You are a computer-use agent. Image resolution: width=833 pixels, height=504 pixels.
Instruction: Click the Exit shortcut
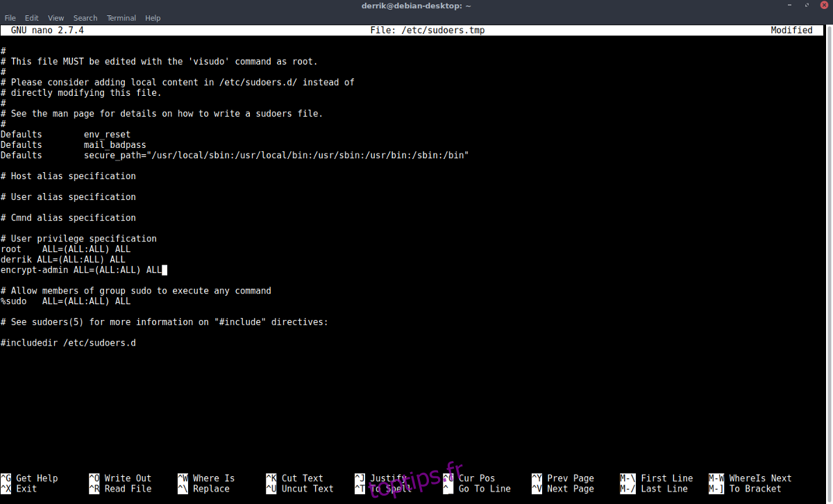21,488
